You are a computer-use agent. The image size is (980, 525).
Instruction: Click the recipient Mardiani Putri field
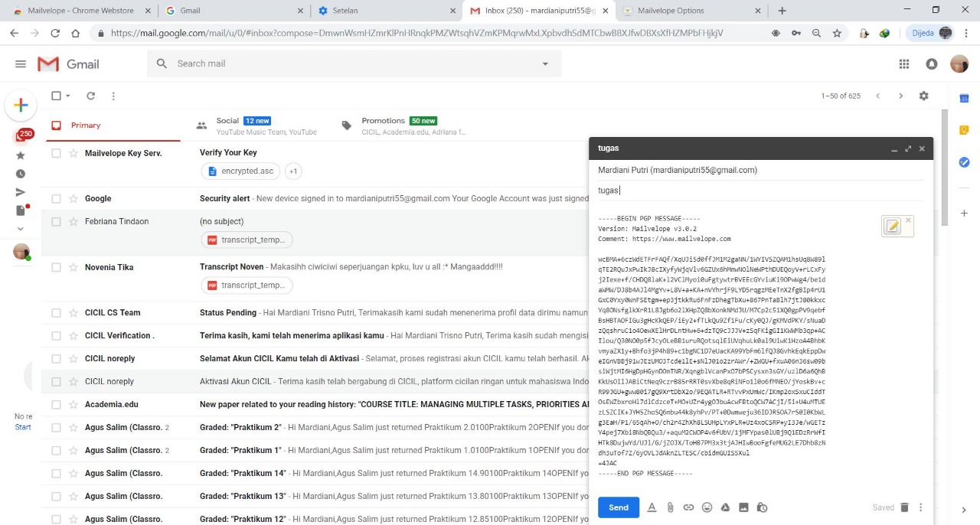(761, 170)
